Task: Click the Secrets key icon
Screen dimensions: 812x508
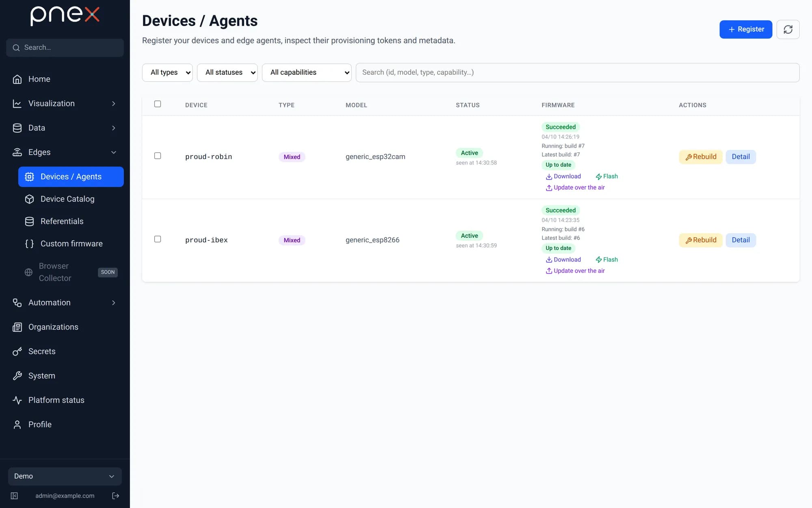Action: pos(17,352)
